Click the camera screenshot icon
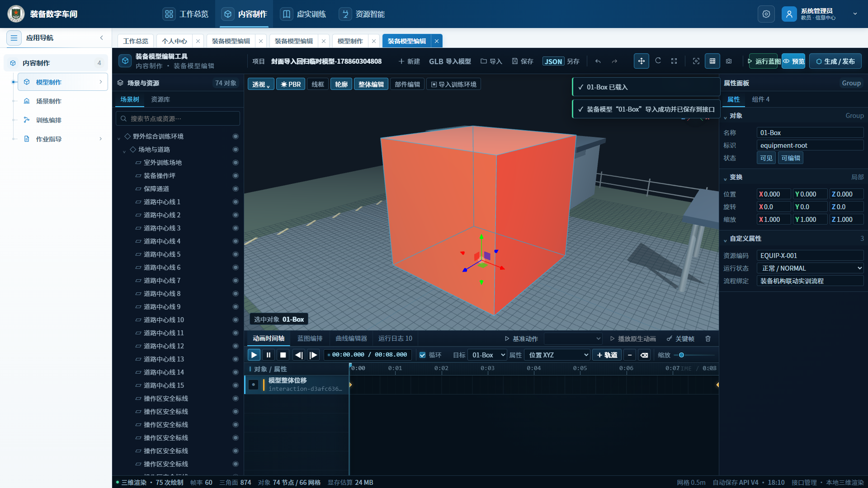The image size is (868, 488). 729,61
